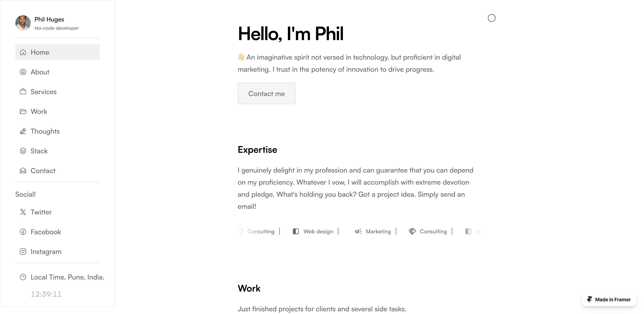Click the Twitter X icon
This screenshot has height=314, width=644.
point(23,212)
